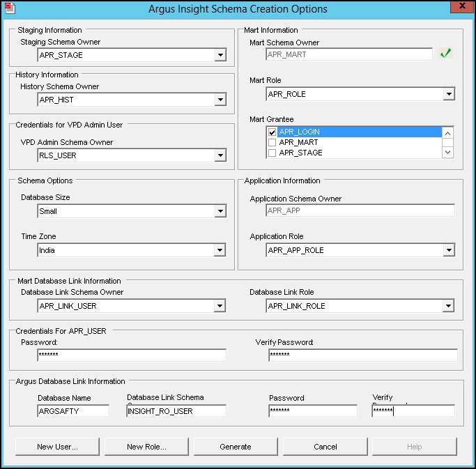Click the APR_LINK_ROLE value in the combo box

[296, 306]
